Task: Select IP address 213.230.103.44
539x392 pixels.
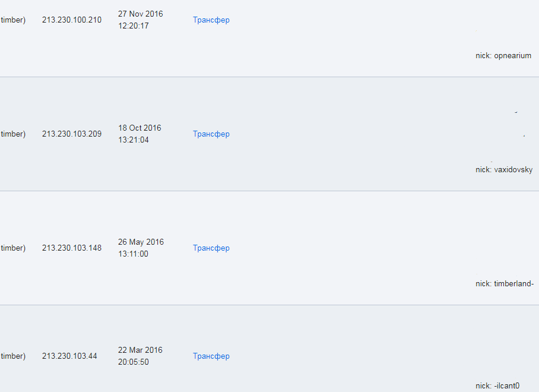Action: (69, 356)
